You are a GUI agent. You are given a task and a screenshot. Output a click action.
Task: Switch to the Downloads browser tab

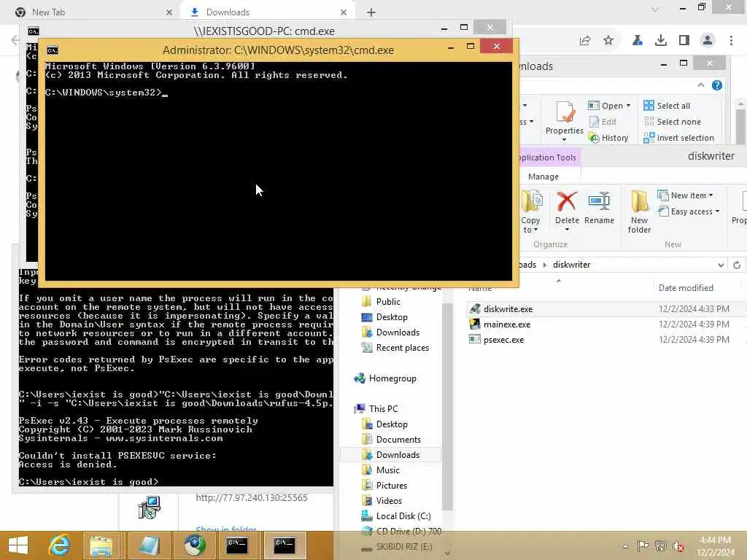(268, 12)
